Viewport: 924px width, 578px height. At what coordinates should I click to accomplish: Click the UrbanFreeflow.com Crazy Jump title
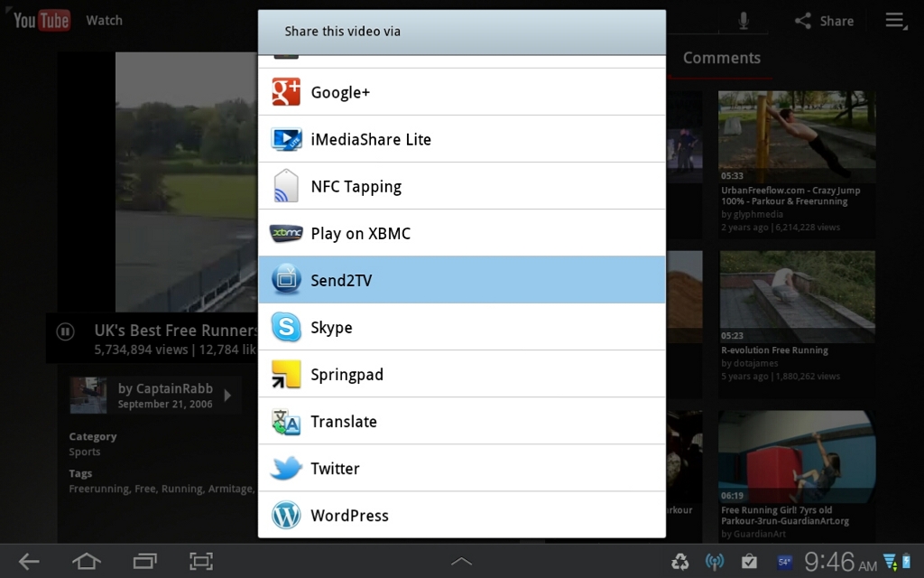pyautogui.click(x=790, y=196)
